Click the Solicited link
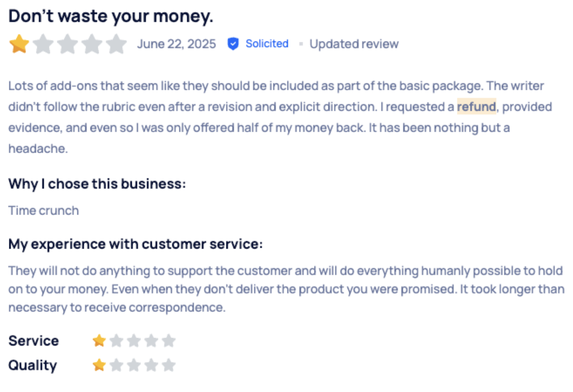The height and width of the screenshot is (392, 573). coord(267,44)
